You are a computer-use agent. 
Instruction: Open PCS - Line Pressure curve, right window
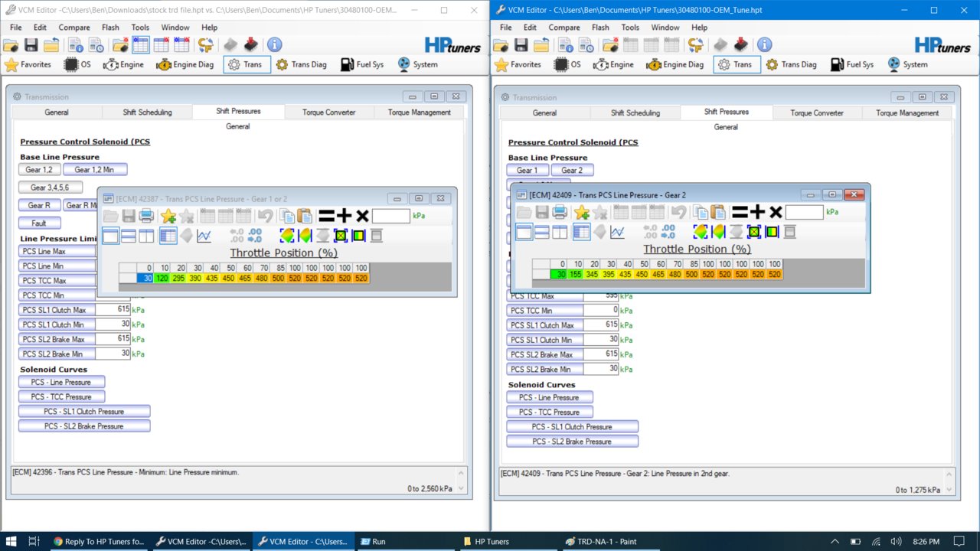click(550, 398)
